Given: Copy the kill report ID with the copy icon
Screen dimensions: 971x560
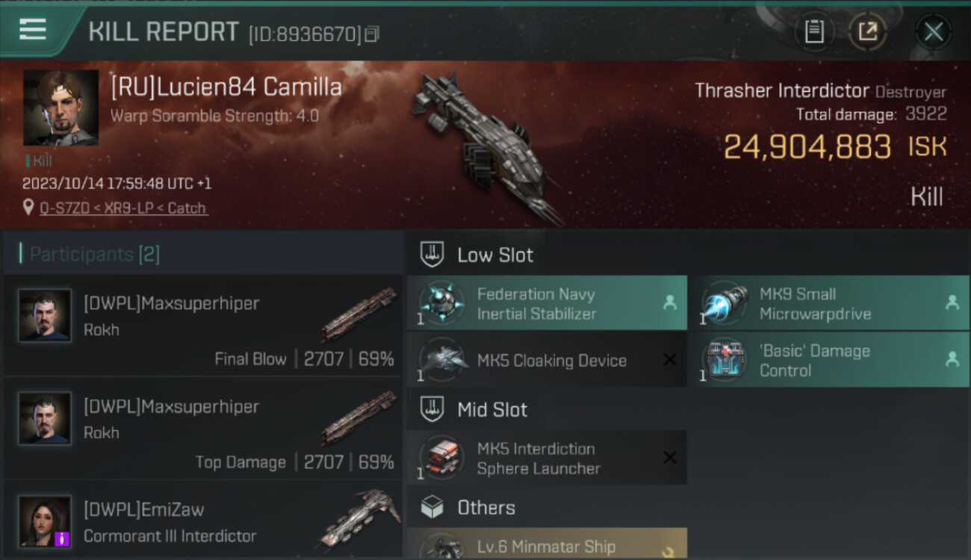Looking at the screenshot, I should coord(371,34).
